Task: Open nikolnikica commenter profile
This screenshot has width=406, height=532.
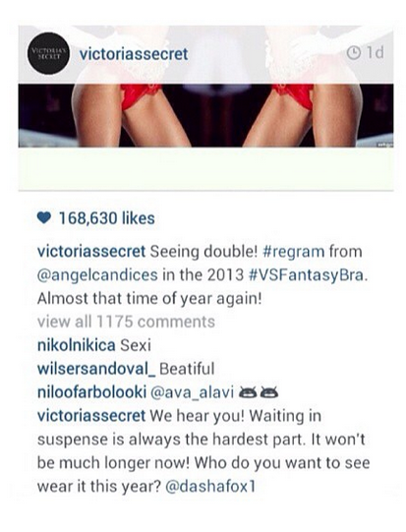Action: [x=77, y=345]
